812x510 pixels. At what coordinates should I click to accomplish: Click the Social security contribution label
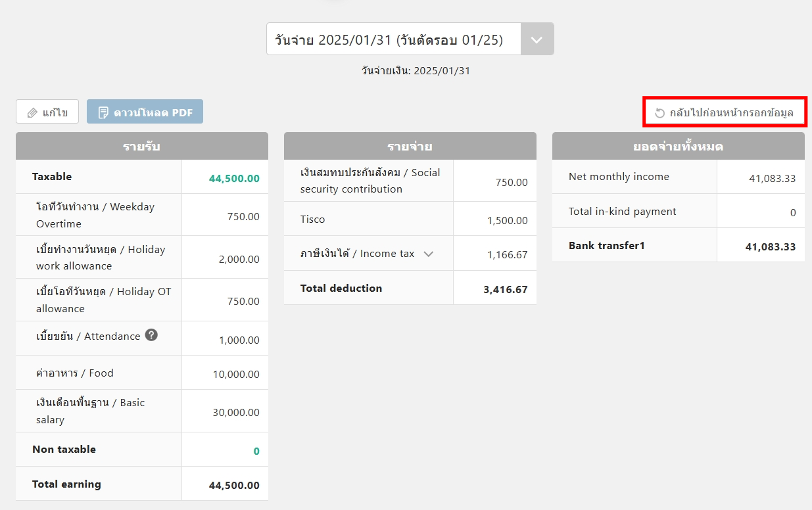[370, 181]
